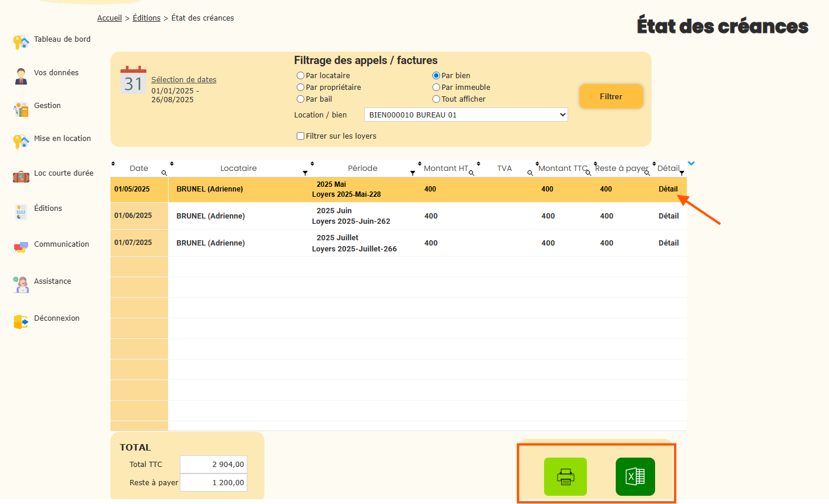This screenshot has height=504, width=829.
Task: Expand the blue chevron above the table
Action: coord(692,163)
